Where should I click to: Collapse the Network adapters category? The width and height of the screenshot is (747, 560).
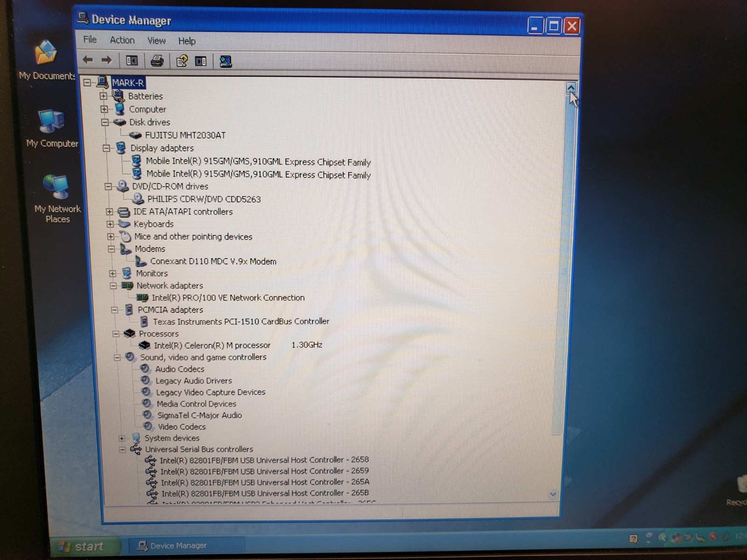[113, 286]
